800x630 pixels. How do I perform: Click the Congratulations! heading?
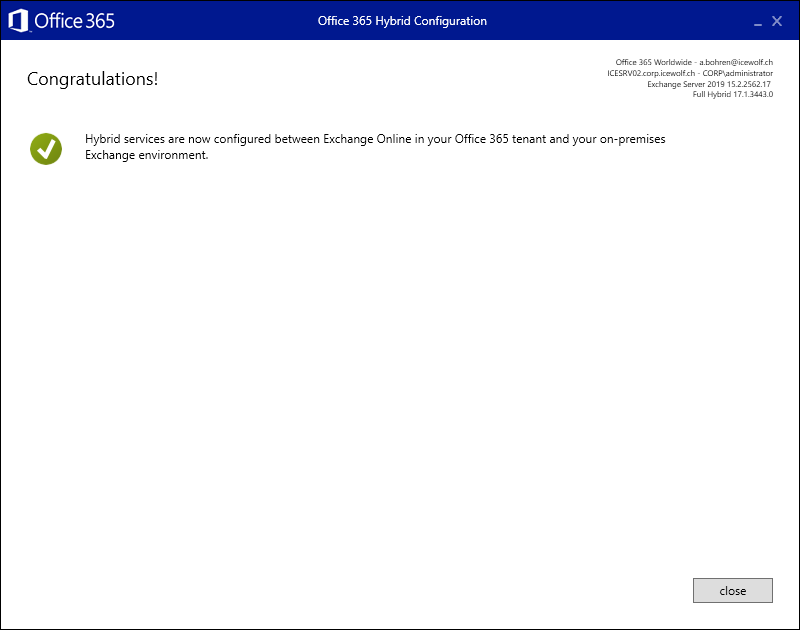pyautogui.click(x=92, y=79)
